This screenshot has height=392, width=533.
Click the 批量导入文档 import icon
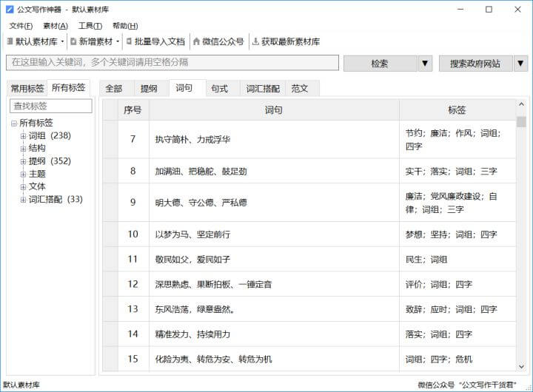point(129,41)
